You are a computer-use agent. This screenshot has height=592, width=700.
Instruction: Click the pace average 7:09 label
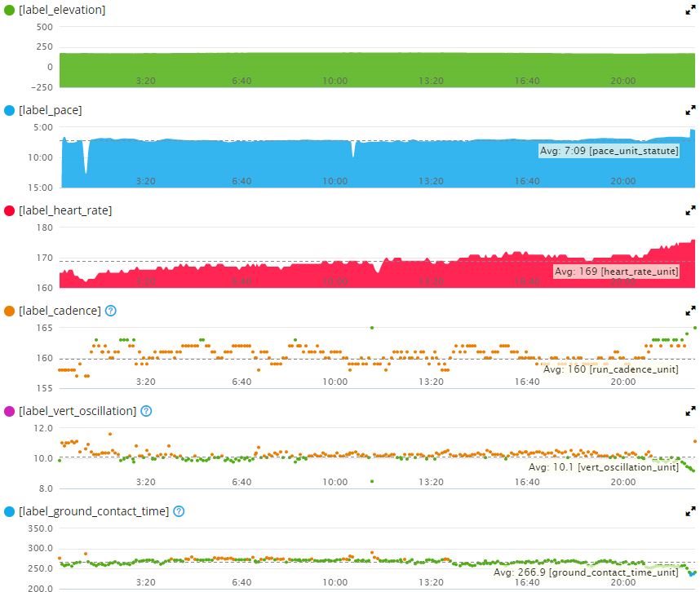(609, 151)
